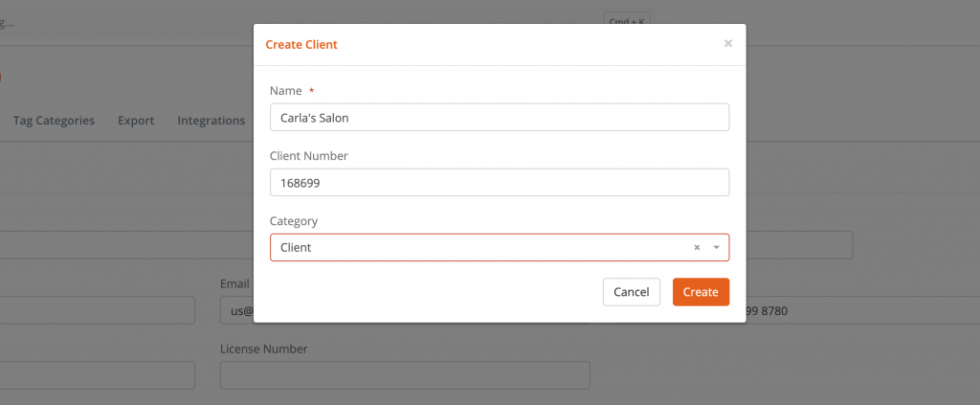Click the Name field containing Carla's Salon
The image size is (980, 405).
[499, 117]
